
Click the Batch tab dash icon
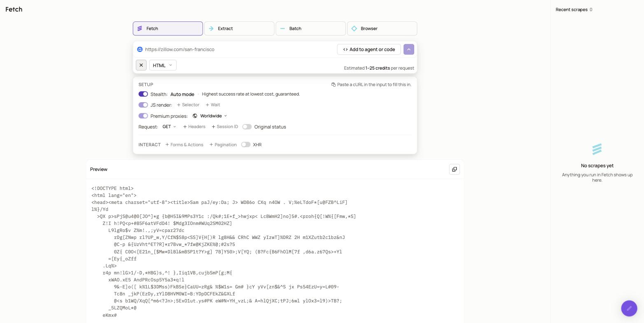tap(282, 28)
